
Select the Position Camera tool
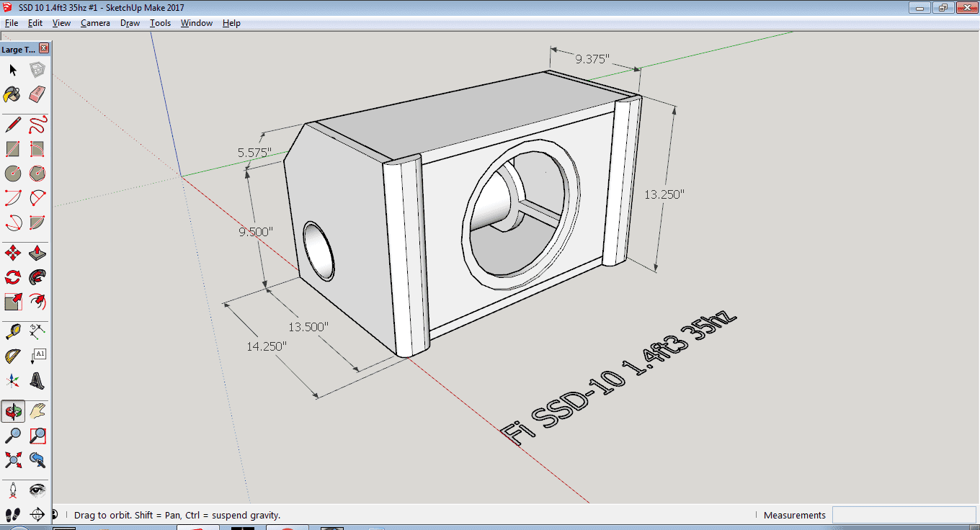[x=13, y=490]
